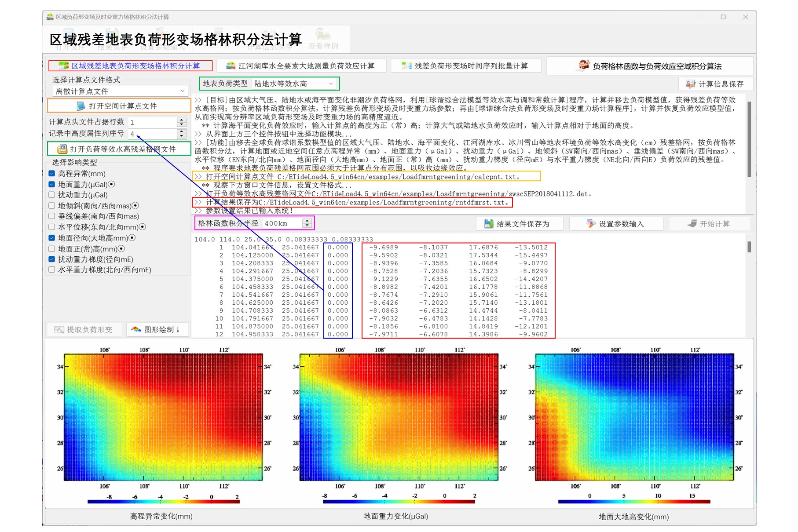Click the 开始计算 icon
The width and height of the screenshot is (798, 532).
[x=692, y=224]
